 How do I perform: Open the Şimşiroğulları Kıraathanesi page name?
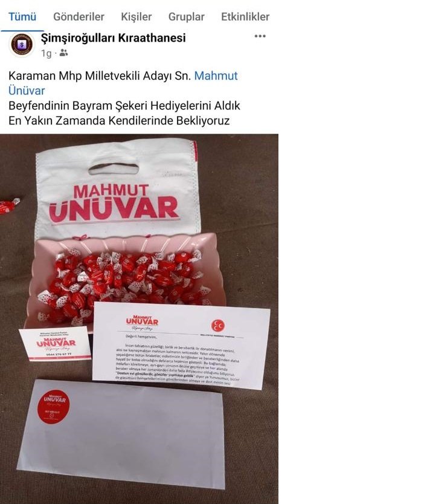point(114,37)
